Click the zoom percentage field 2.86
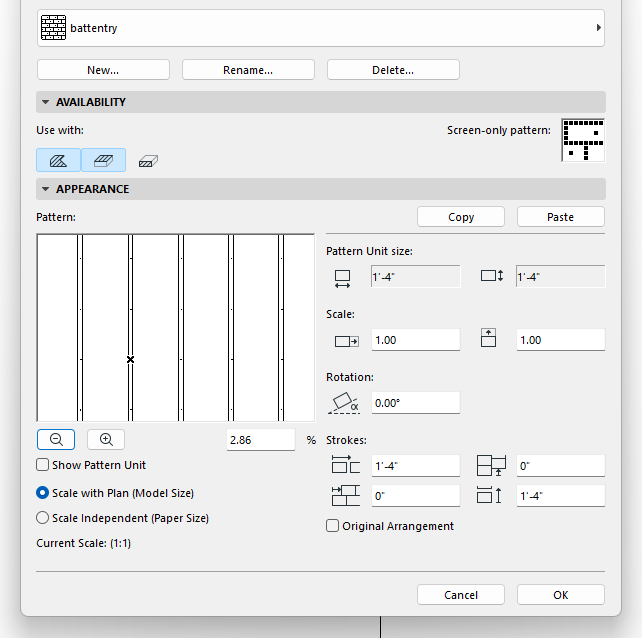Viewport: 642px width, 638px height. (261, 440)
